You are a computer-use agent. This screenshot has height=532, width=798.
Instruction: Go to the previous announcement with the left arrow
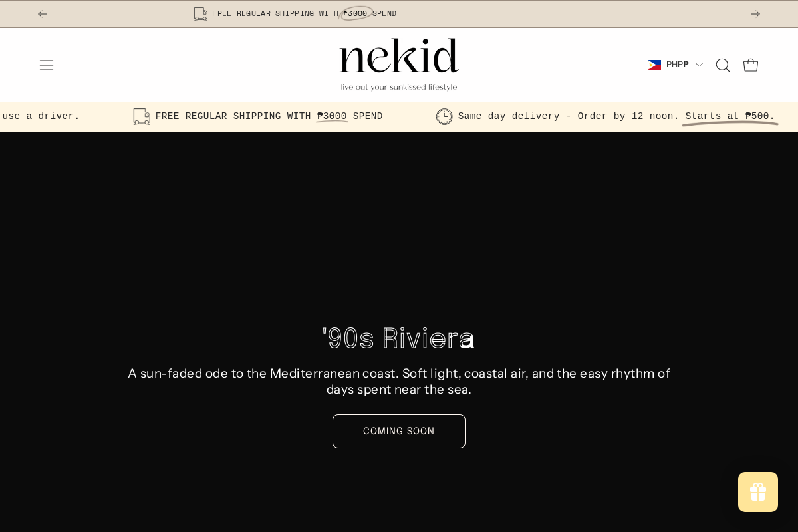coord(43,13)
